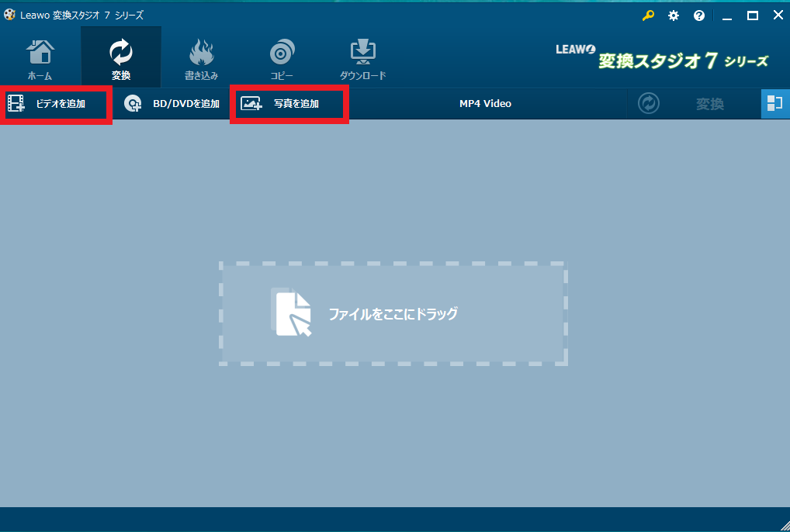This screenshot has width=790, height=532.
Task: Minimize the Leawo window
Action: 727,16
